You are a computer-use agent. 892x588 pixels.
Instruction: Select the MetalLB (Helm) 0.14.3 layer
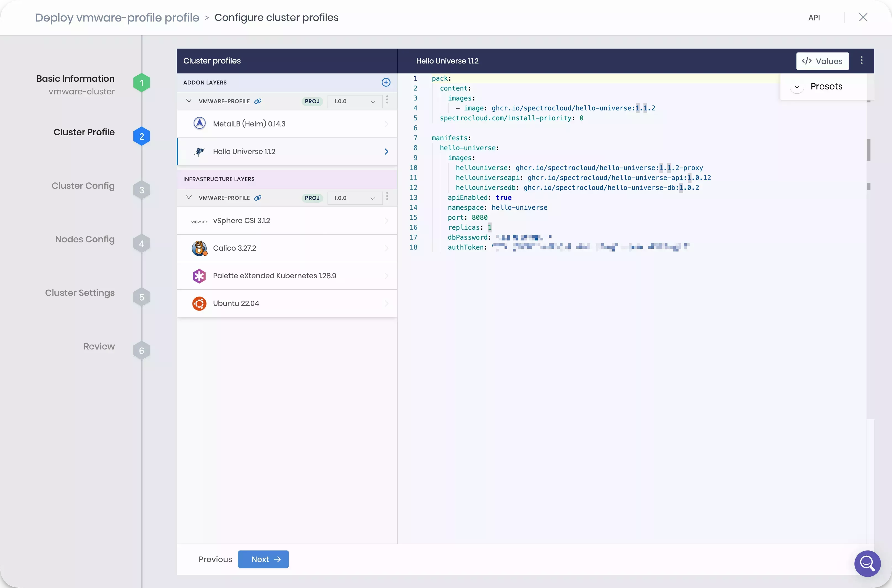tap(287, 124)
